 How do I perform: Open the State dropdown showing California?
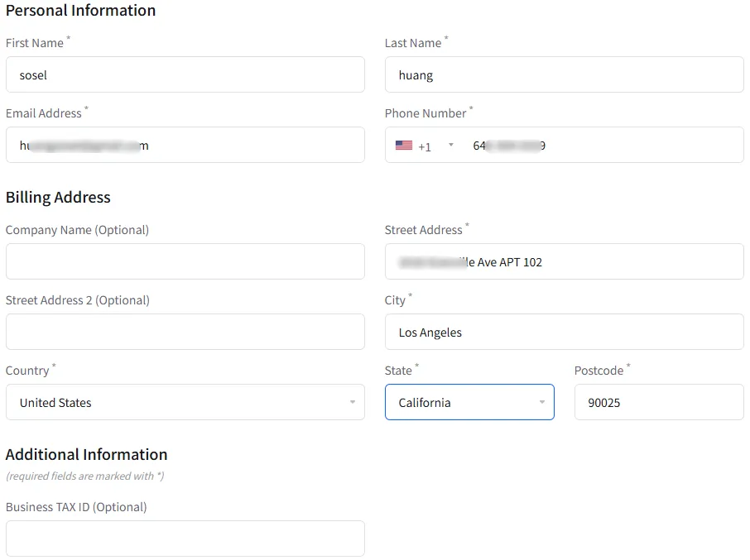tap(469, 402)
